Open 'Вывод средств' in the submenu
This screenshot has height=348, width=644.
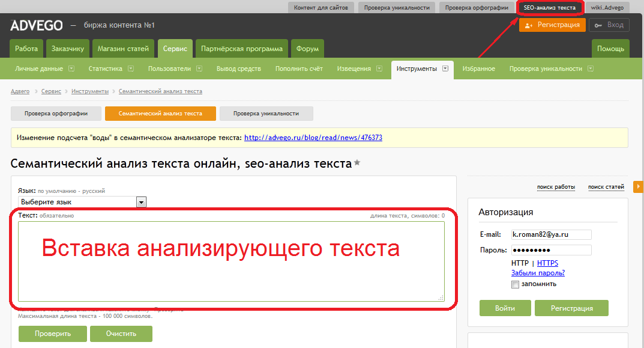click(x=239, y=69)
